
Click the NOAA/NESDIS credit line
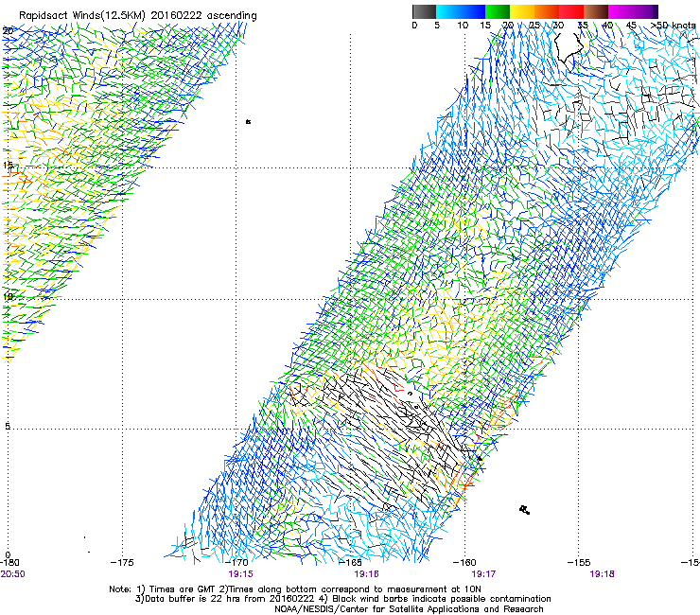409,609
